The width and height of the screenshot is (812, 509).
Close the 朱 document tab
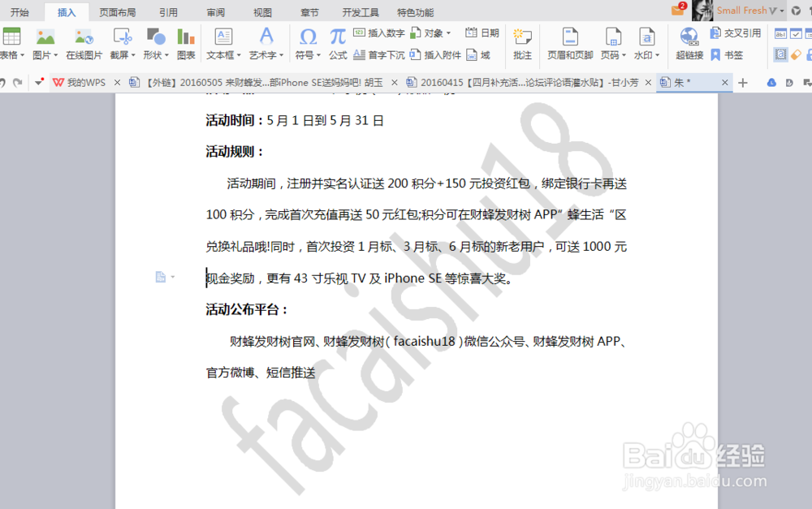[725, 82]
